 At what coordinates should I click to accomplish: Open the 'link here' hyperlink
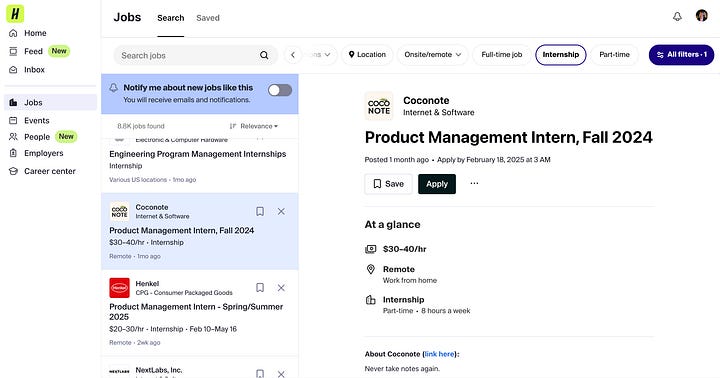(439, 354)
